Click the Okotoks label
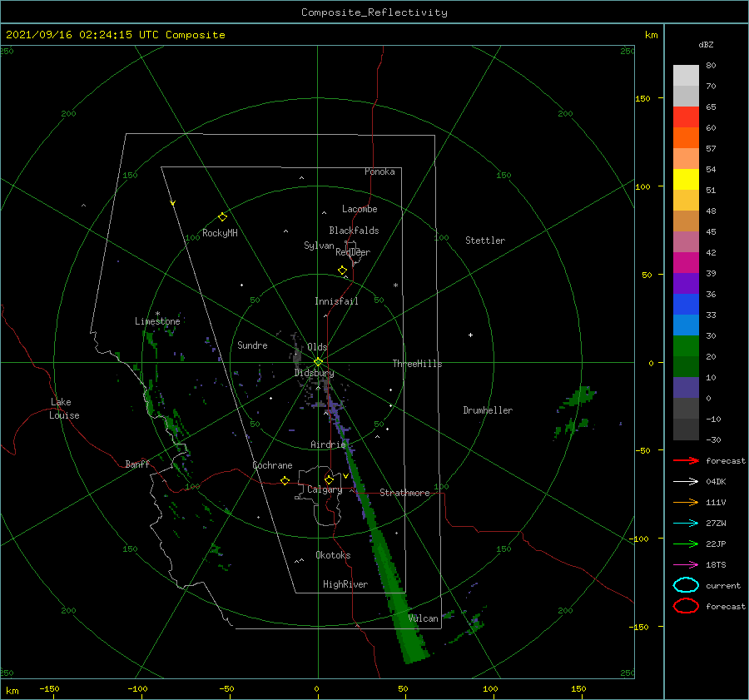The width and height of the screenshot is (749, 700). coord(333,555)
